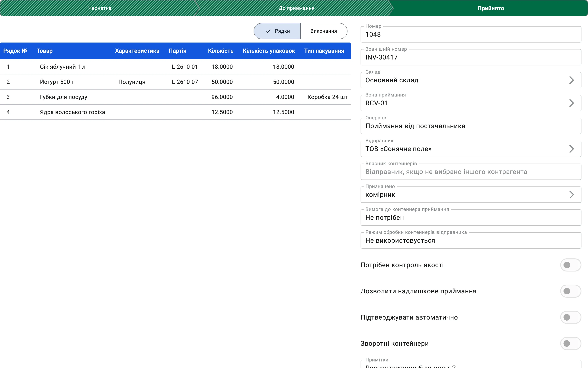Open Зона приймання chevron for RCV-01
Screen dimensions: 588x368
pyautogui.click(x=571, y=103)
